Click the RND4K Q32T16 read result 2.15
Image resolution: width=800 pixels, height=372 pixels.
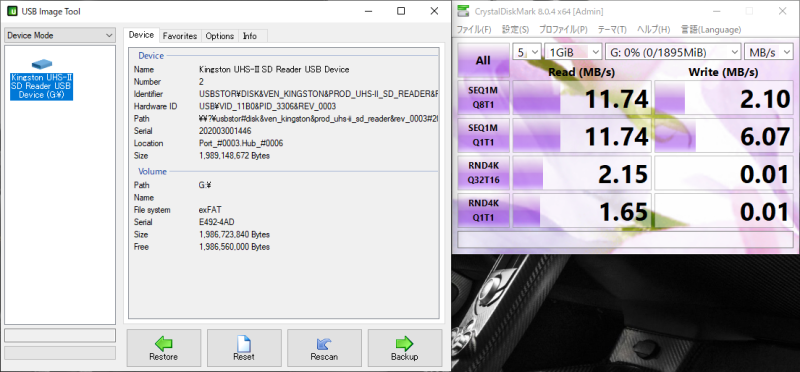(582, 173)
